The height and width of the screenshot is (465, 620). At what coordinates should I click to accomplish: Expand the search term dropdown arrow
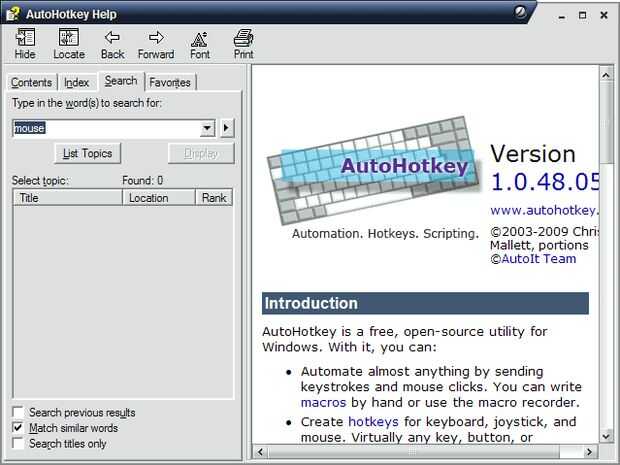[x=207, y=128]
